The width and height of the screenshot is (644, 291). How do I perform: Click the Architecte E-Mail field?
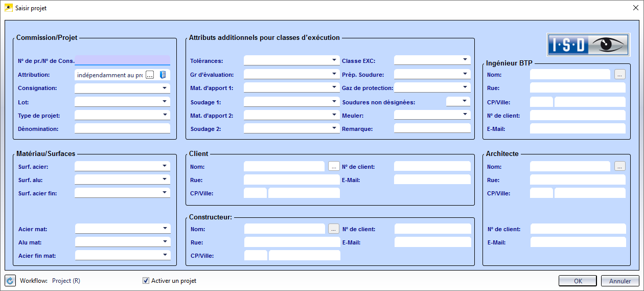tap(578, 242)
